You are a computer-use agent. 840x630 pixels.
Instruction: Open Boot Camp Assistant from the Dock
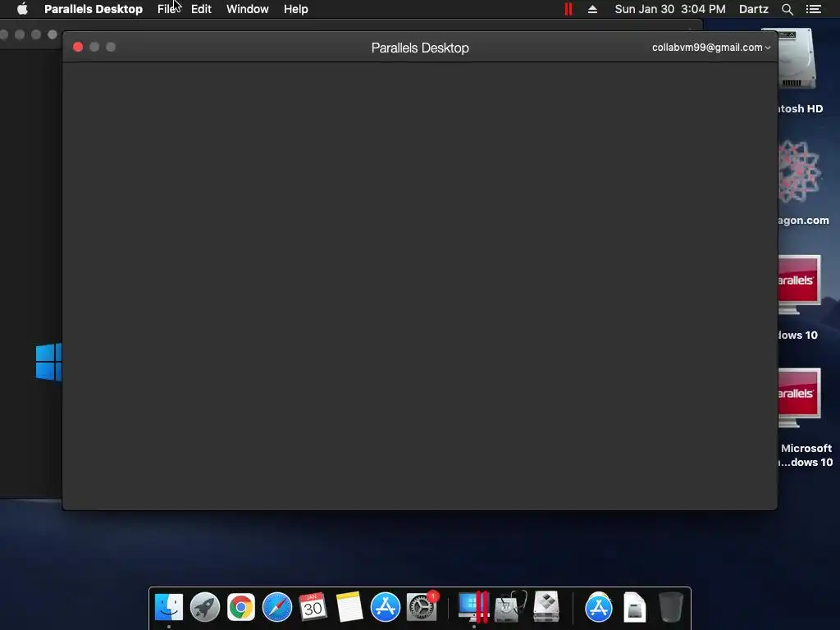pos(546,607)
